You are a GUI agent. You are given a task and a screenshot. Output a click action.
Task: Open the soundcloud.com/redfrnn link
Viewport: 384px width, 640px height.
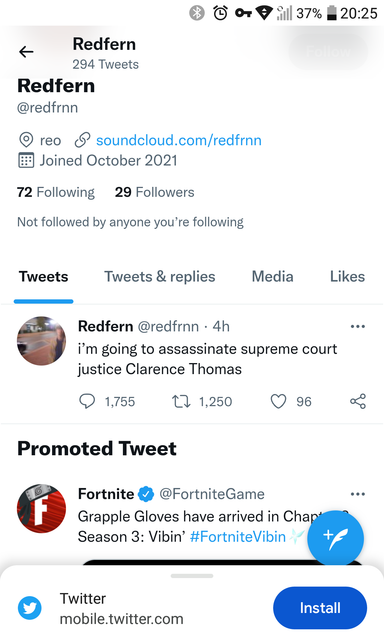click(179, 140)
